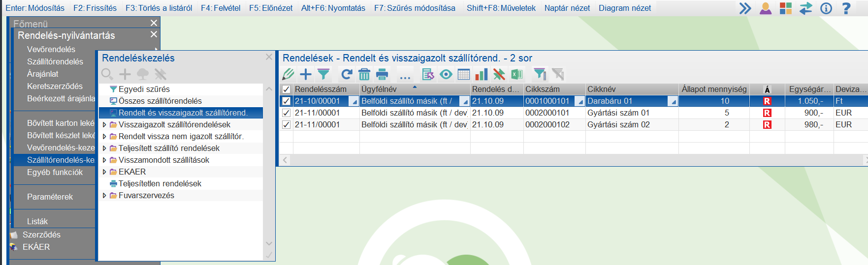Click the double chevron arrows icon

(745, 8)
